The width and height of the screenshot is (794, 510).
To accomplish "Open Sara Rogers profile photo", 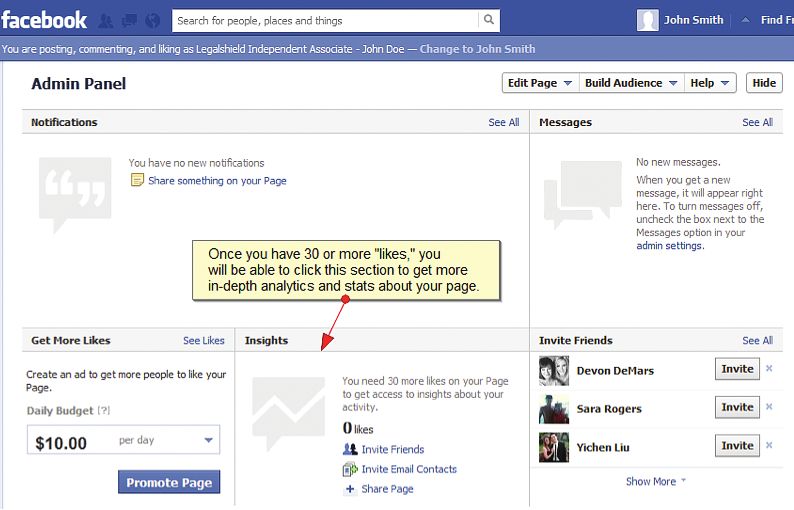I will [x=553, y=409].
